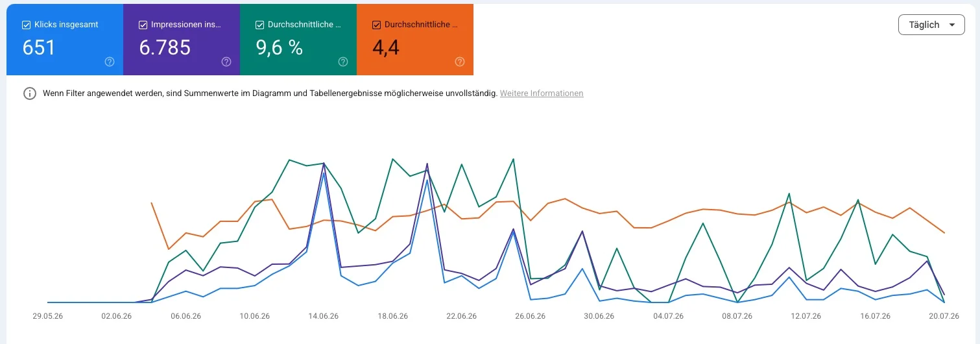Click x-axis date label 04.07.26
The height and width of the screenshot is (344, 980).
(x=669, y=316)
